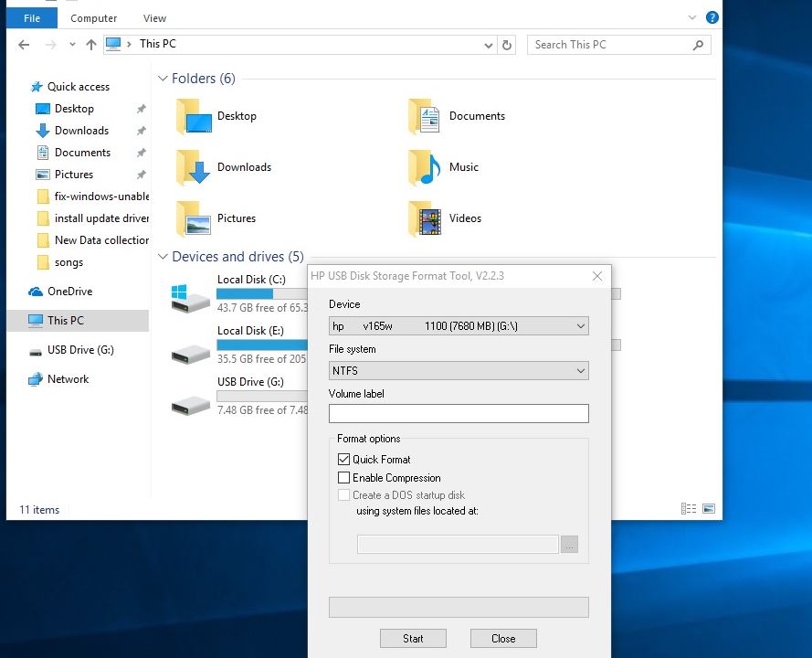812x658 pixels.
Task: Click inside the Volume label field
Action: 459,413
